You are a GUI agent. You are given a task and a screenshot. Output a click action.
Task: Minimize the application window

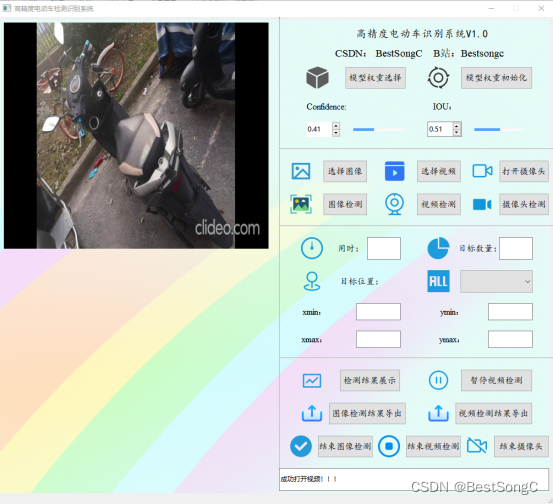pyautogui.click(x=491, y=8)
